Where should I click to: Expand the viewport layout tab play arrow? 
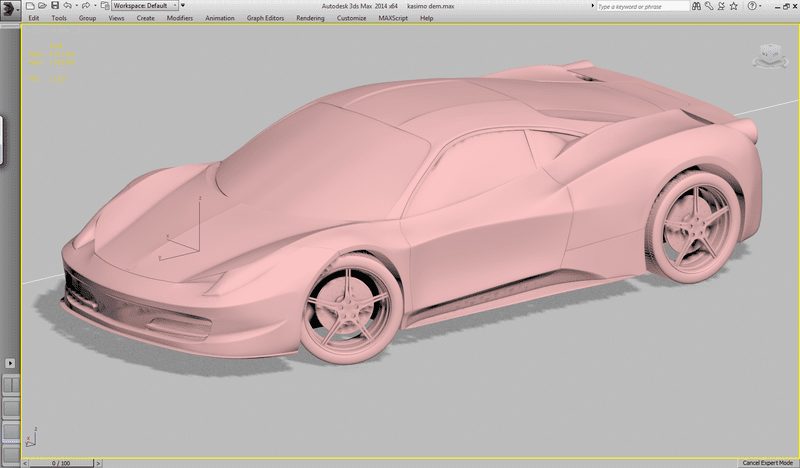(11, 362)
